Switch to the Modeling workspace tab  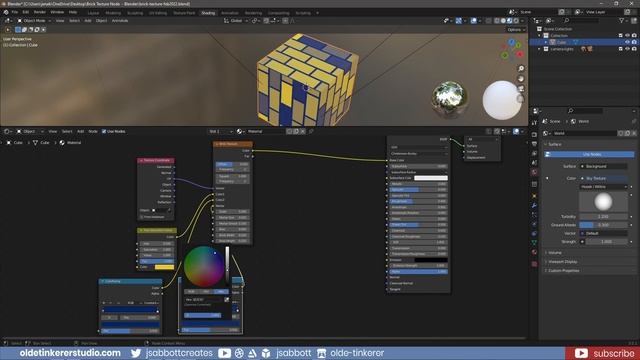point(113,13)
